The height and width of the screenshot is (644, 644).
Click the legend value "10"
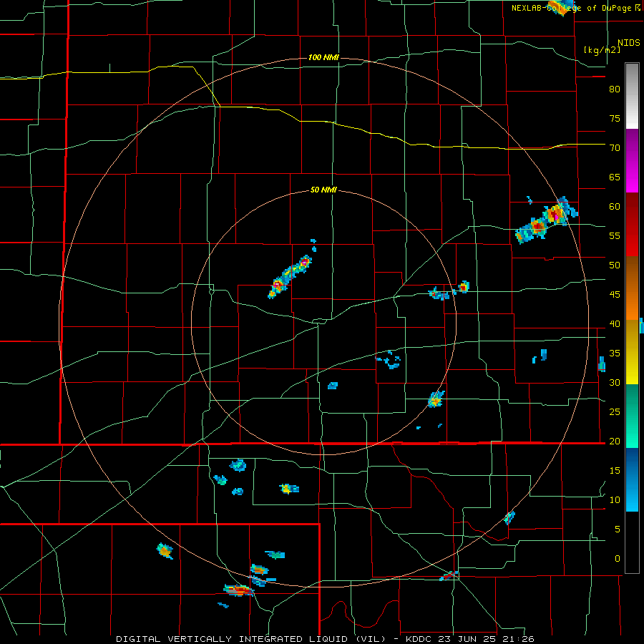click(x=615, y=500)
